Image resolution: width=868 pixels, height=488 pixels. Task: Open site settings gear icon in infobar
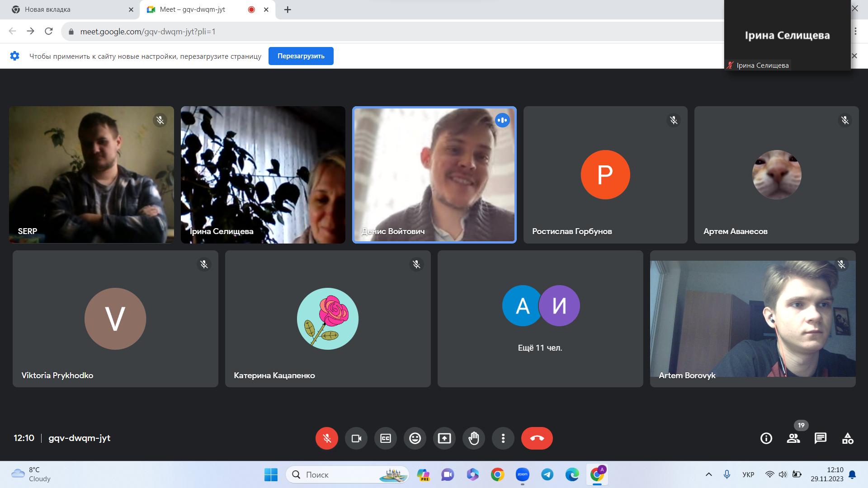click(15, 56)
